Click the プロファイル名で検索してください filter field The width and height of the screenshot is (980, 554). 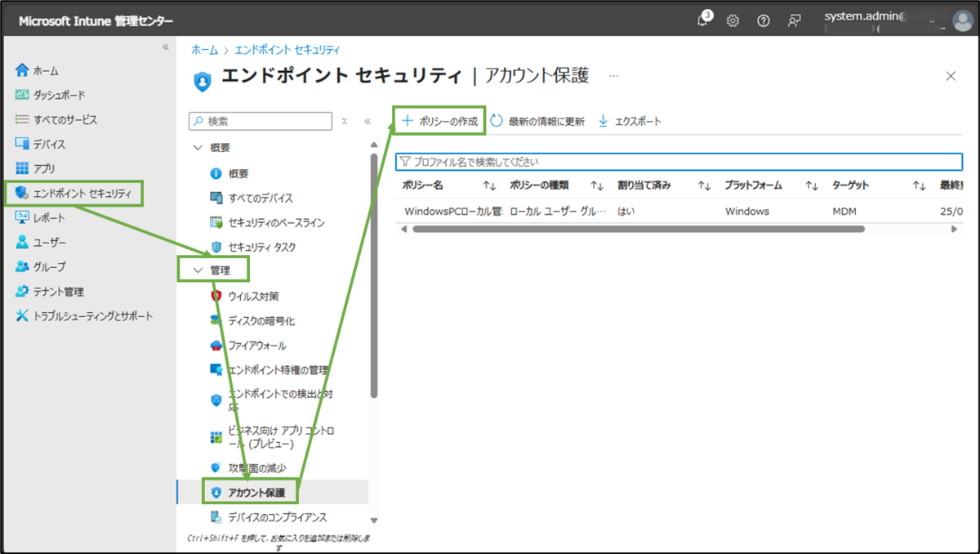(679, 162)
